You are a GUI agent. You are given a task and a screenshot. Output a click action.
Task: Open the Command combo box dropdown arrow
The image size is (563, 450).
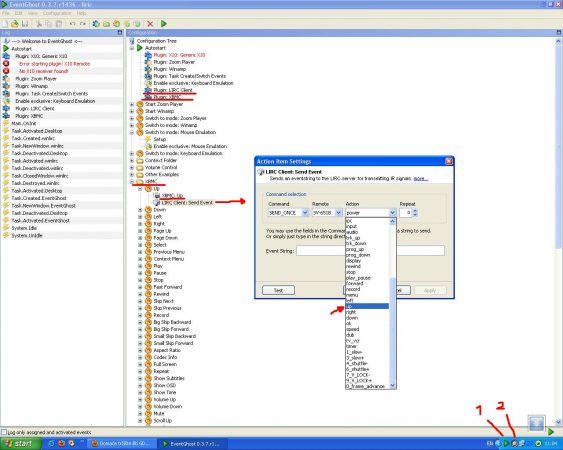coord(305,213)
